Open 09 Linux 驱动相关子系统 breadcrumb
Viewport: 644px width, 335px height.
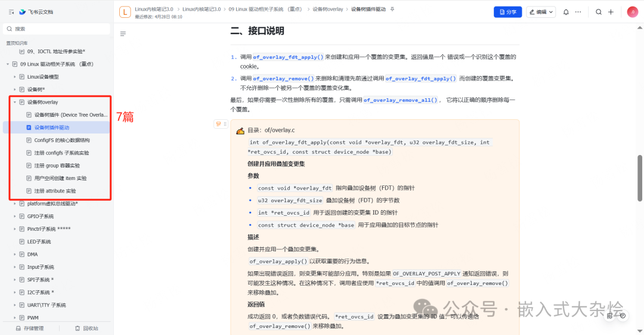[266, 9]
